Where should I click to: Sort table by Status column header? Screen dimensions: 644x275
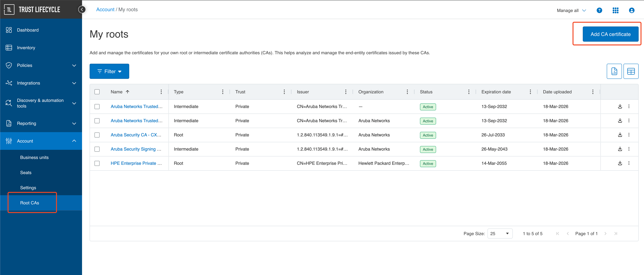(x=426, y=92)
